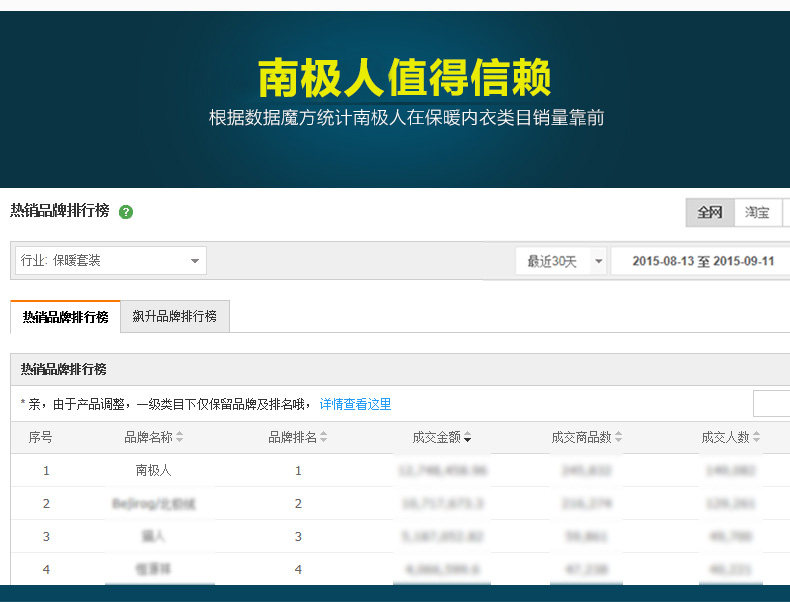Switch to 热销品牌排行榜 tab
Image resolution: width=790 pixels, height=602 pixels.
pos(65,317)
